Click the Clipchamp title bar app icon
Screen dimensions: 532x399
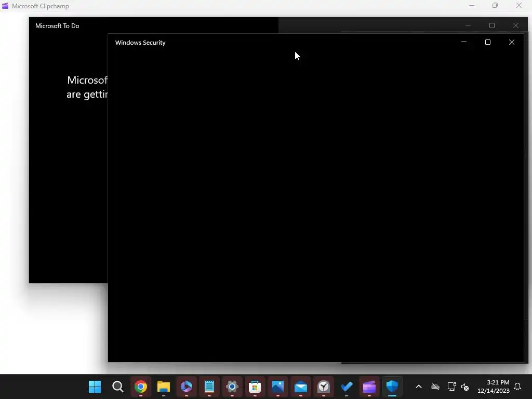[5, 6]
